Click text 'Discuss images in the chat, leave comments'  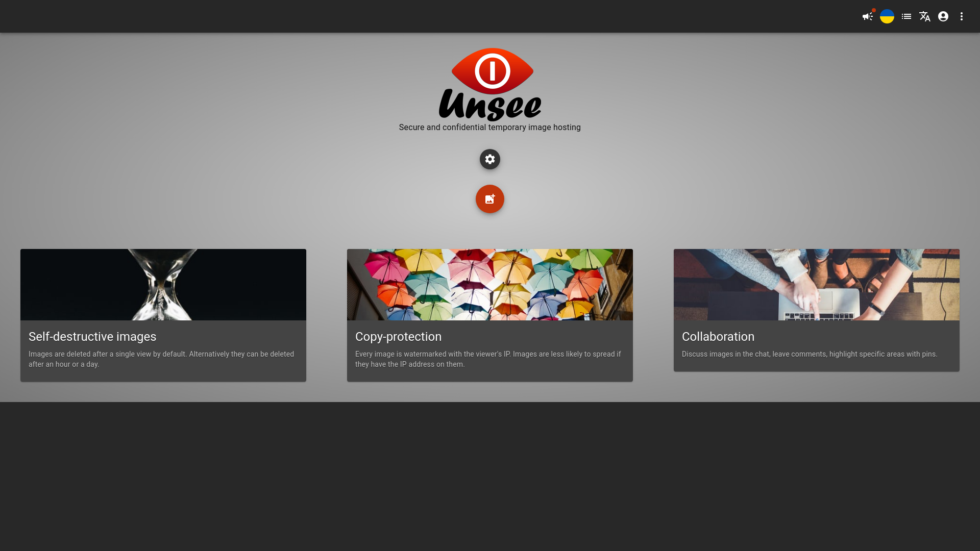754,354
